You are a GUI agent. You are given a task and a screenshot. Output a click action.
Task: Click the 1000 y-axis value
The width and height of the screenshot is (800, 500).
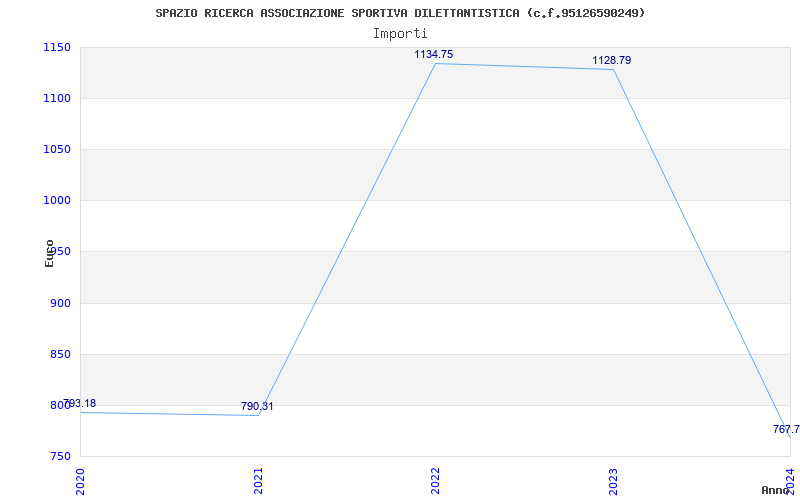coord(57,201)
